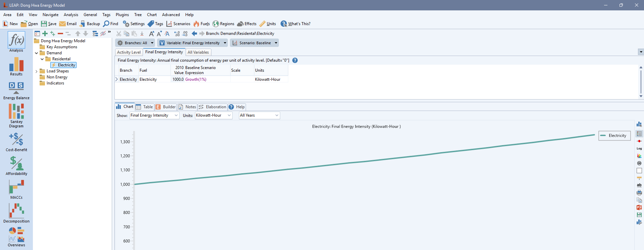Screen dimensions: 644x250
Task: Click the chart background color swatch
Action: [639, 171]
